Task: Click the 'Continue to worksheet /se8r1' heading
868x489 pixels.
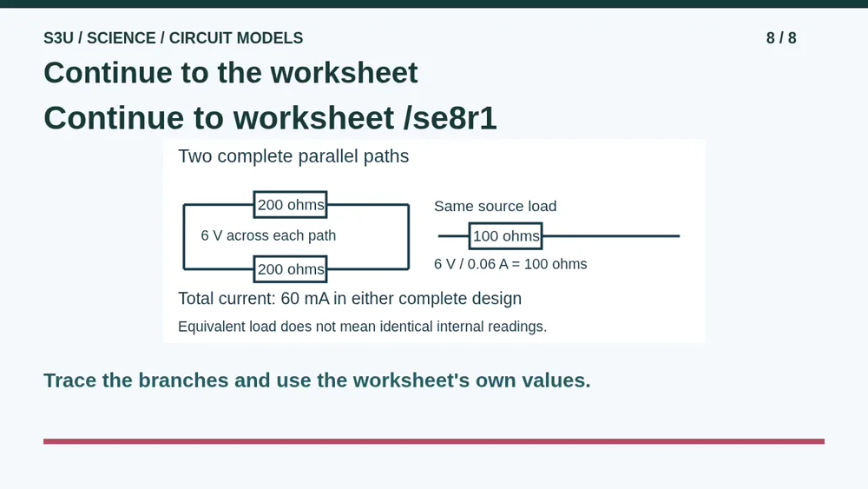Action: tap(270, 118)
